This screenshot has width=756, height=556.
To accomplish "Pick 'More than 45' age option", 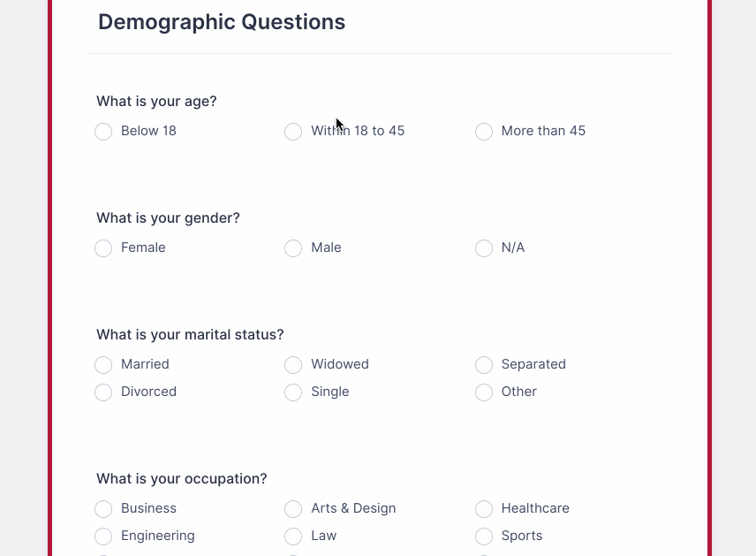I will click(x=484, y=132).
